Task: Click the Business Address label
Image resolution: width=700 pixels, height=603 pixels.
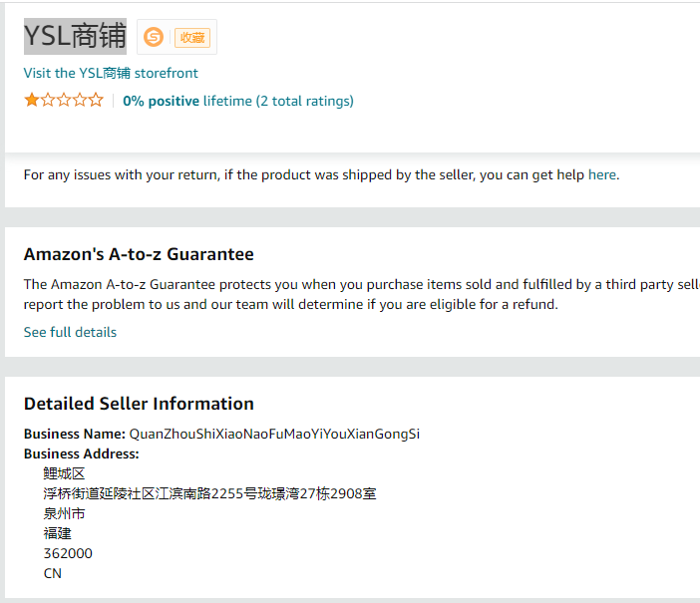Action: (82, 453)
